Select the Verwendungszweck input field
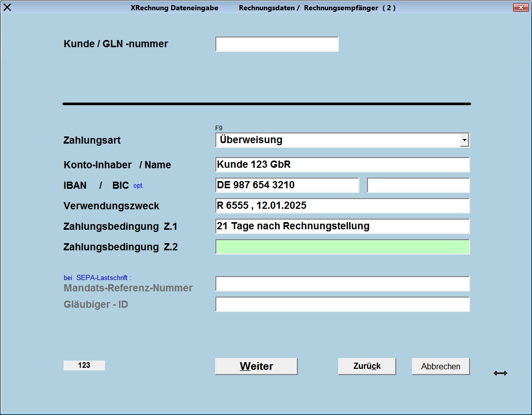Image resolution: width=532 pixels, height=415 pixels. point(342,206)
